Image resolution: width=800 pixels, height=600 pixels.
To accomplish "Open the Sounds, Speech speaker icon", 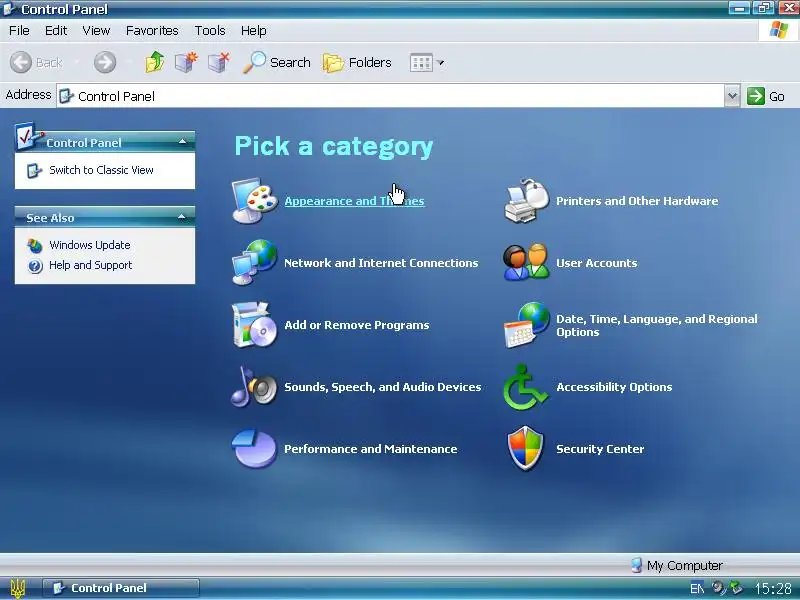I will tap(254, 387).
